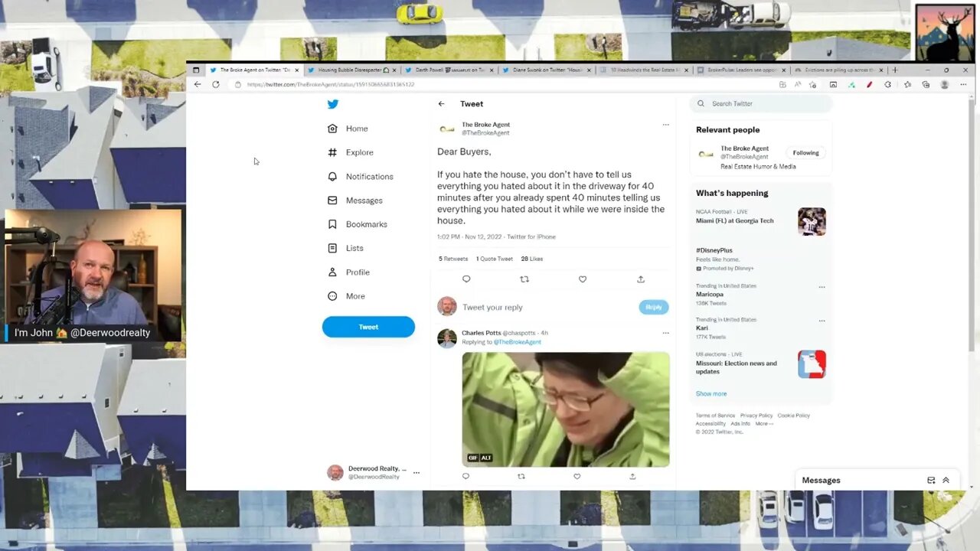980x551 pixels.
Task: Expand footer More links
Action: [x=764, y=424]
